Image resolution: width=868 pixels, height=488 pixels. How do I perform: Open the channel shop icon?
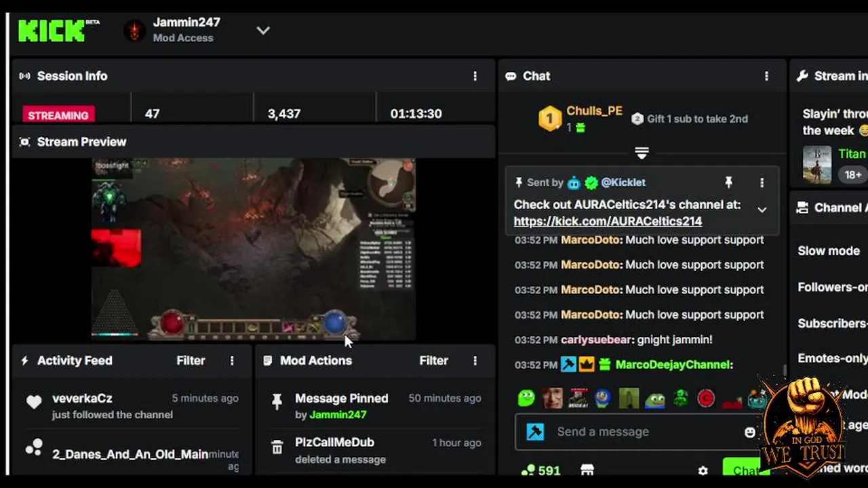[x=587, y=470]
